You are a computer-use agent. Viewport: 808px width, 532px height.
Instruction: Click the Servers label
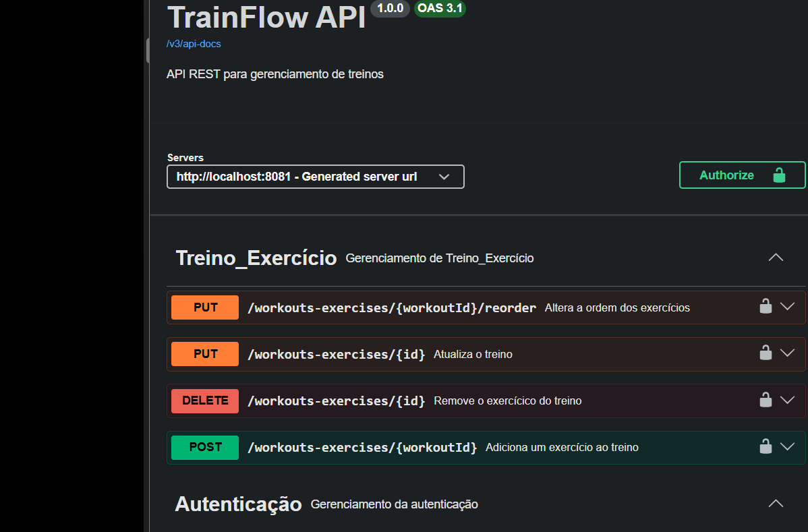tap(185, 158)
